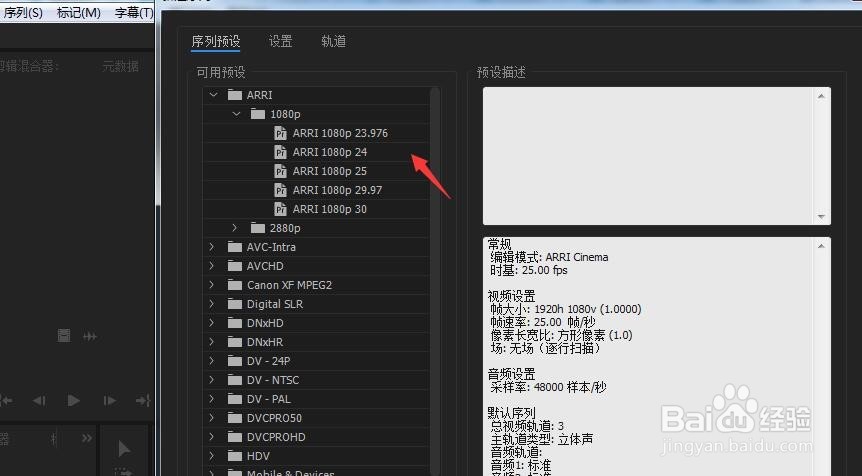Select the ARRI 1080p 24 preset name

coord(330,152)
